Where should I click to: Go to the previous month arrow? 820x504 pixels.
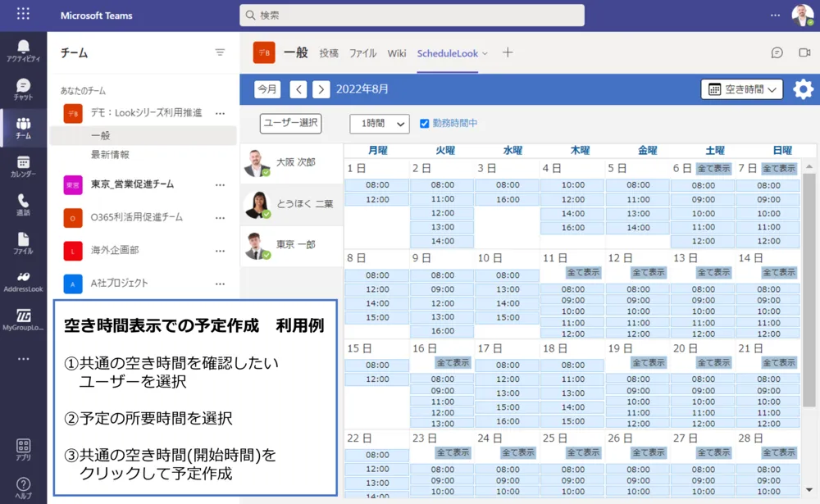[298, 89]
